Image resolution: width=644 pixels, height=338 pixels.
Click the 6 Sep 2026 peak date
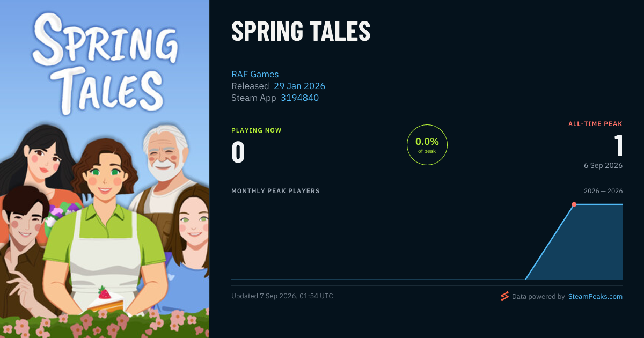[x=603, y=165]
